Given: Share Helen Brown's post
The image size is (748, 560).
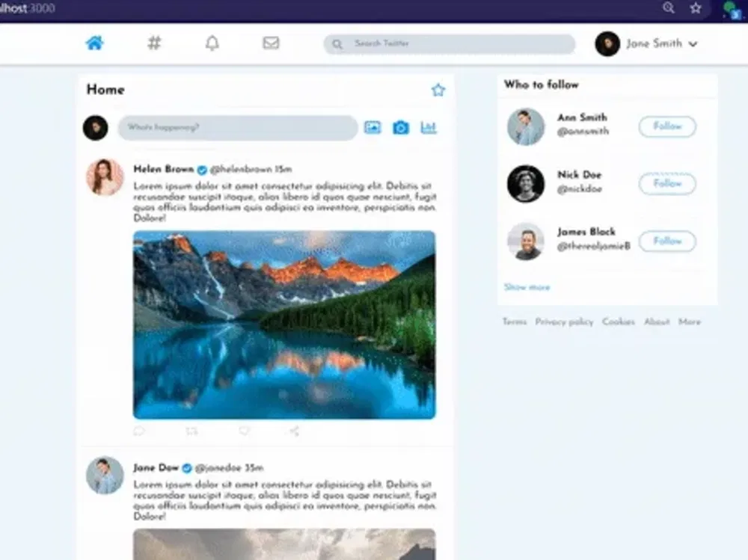Looking at the screenshot, I should click(294, 431).
